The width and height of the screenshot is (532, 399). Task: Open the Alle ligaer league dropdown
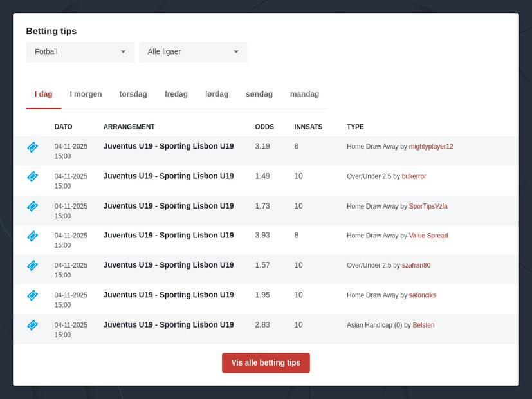click(x=193, y=51)
